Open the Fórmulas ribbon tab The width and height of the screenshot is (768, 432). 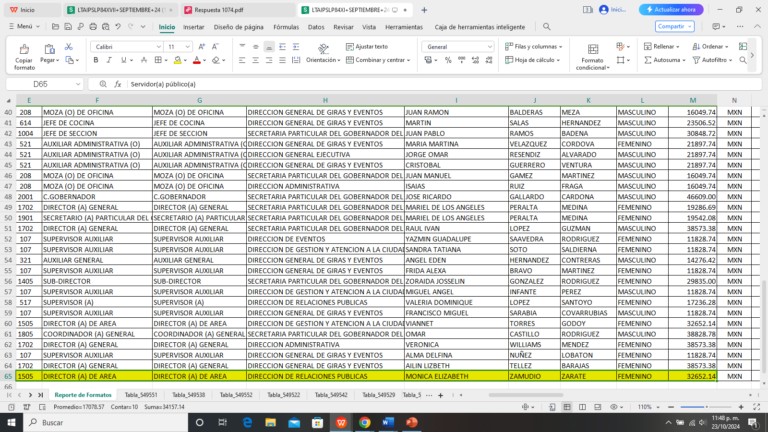[x=286, y=27]
